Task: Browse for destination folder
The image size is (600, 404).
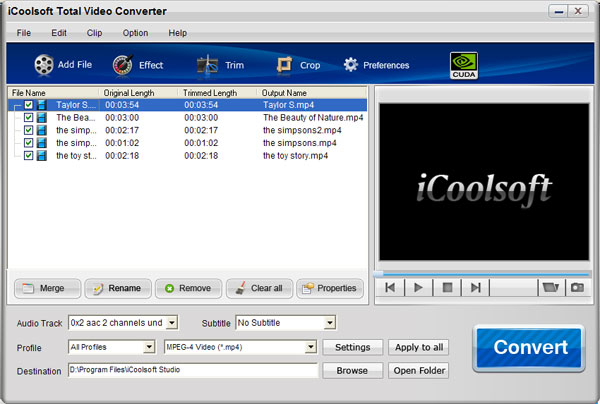Action: click(x=352, y=371)
